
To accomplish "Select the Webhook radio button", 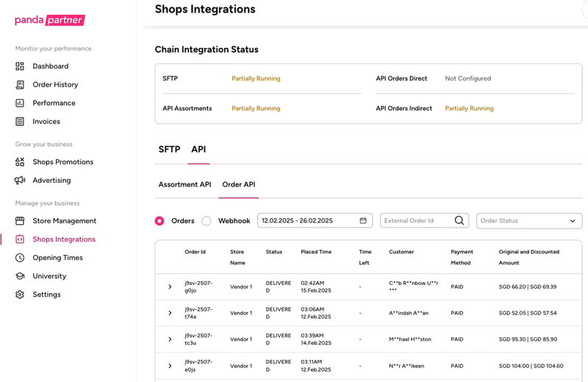I will (x=207, y=220).
